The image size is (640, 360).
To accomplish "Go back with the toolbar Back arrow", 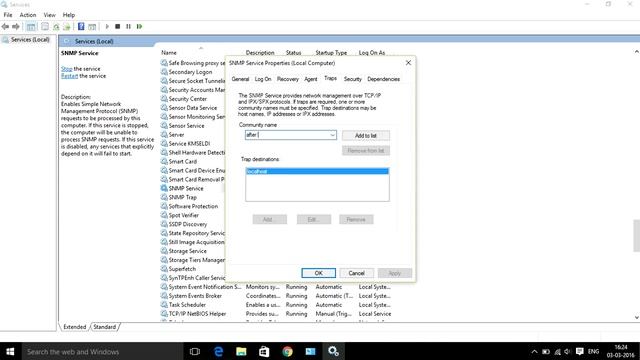I will pos(5,27).
